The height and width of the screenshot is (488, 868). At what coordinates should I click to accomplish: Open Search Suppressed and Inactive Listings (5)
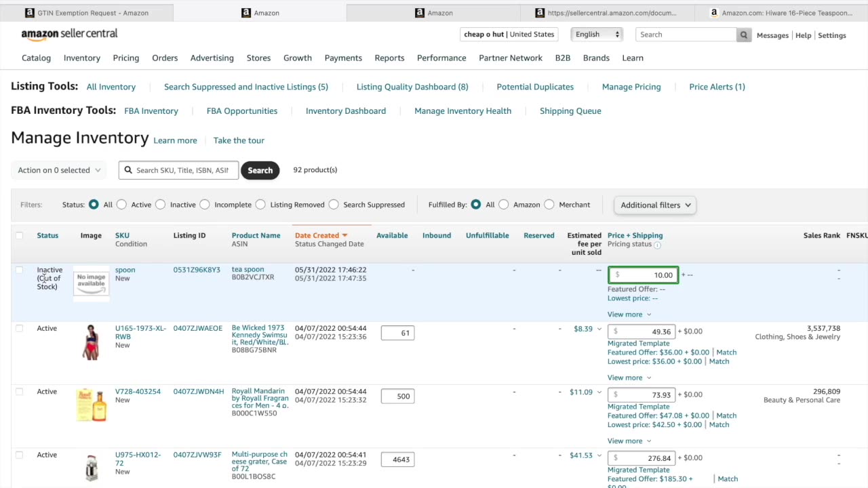tap(246, 87)
